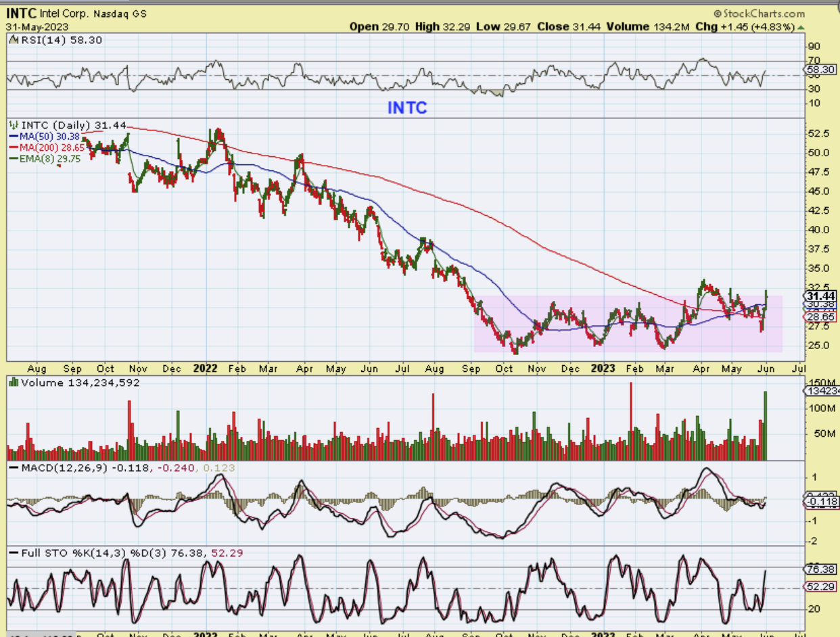Image resolution: width=840 pixels, height=637 pixels.
Task: Click the 50.0 price axis label
Action: [x=819, y=153]
